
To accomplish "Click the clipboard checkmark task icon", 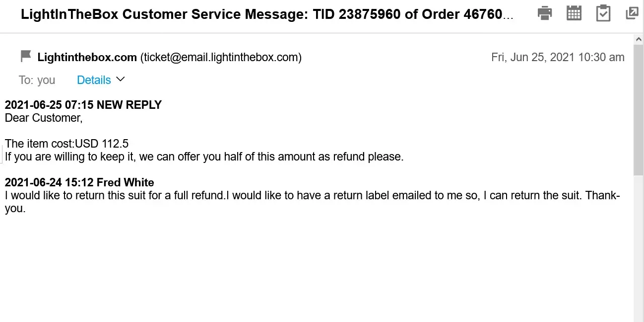I will tap(603, 13).
